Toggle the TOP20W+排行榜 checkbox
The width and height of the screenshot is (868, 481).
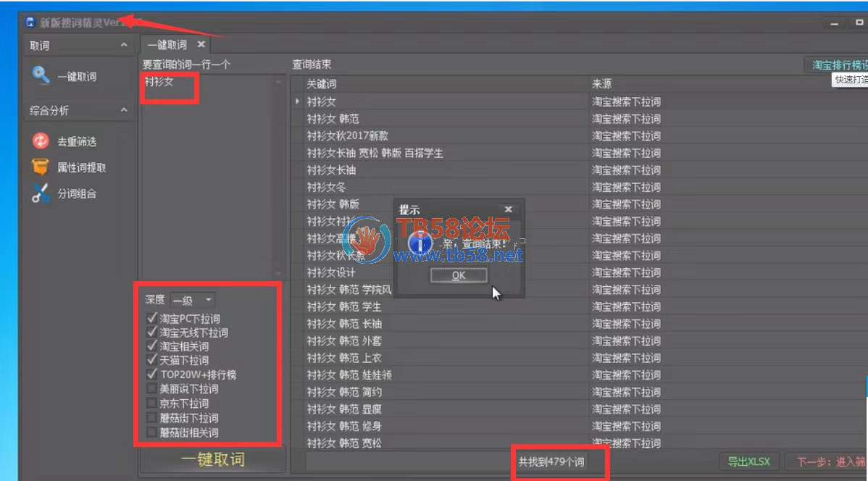coord(151,375)
